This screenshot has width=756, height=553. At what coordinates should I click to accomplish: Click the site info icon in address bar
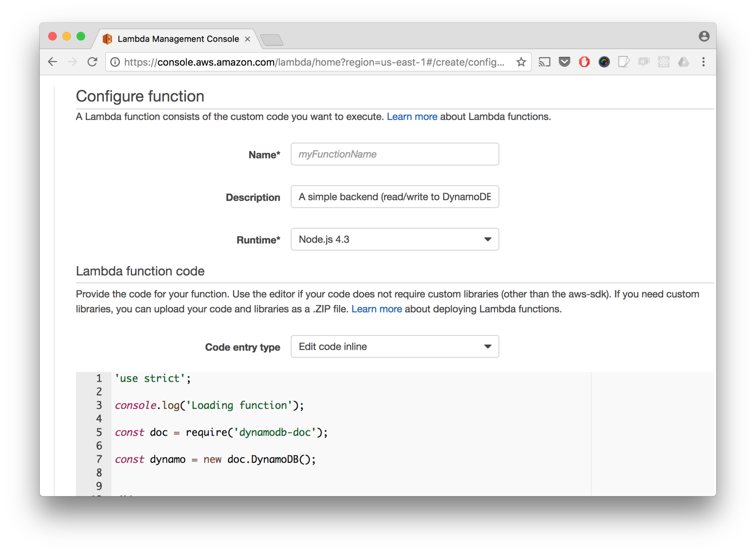[x=115, y=62]
